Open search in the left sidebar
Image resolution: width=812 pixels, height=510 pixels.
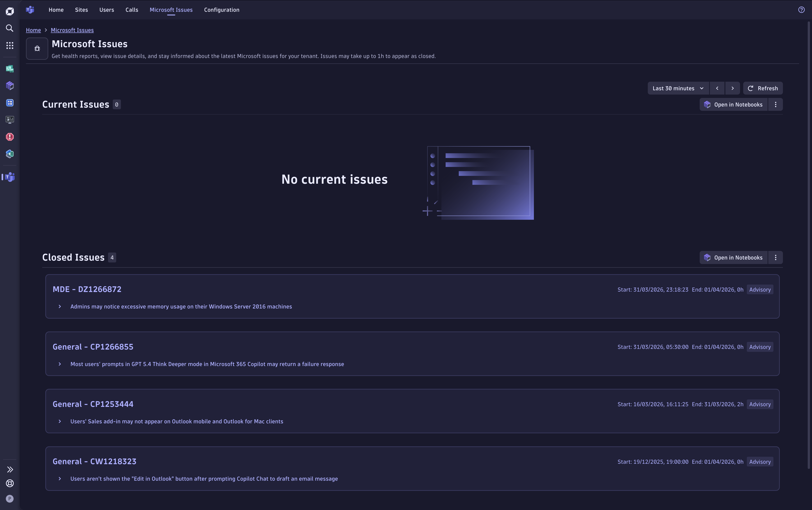click(9, 28)
